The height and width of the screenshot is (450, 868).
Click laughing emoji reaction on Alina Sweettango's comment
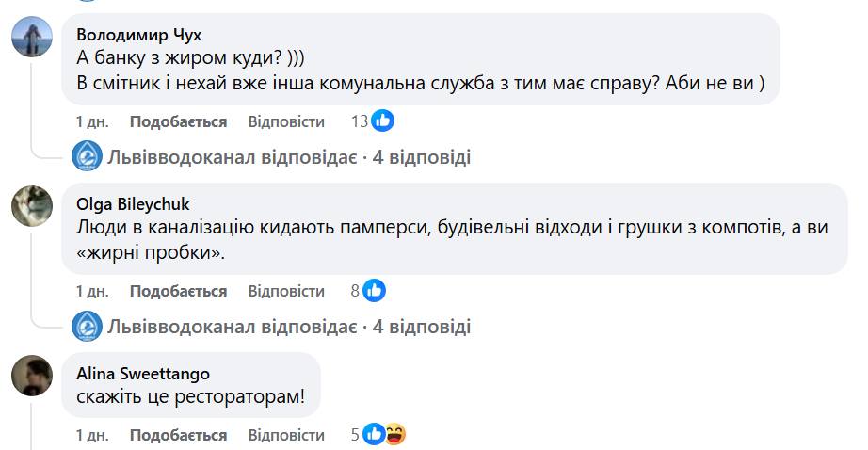click(x=394, y=435)
